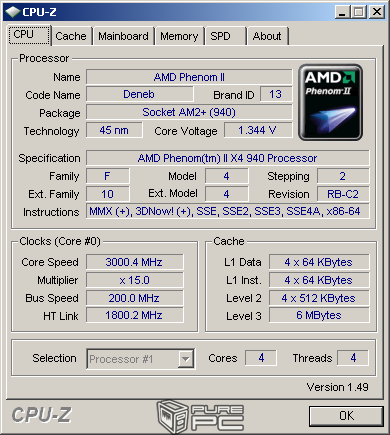Click the CPU-Z title bar icon

13,12
